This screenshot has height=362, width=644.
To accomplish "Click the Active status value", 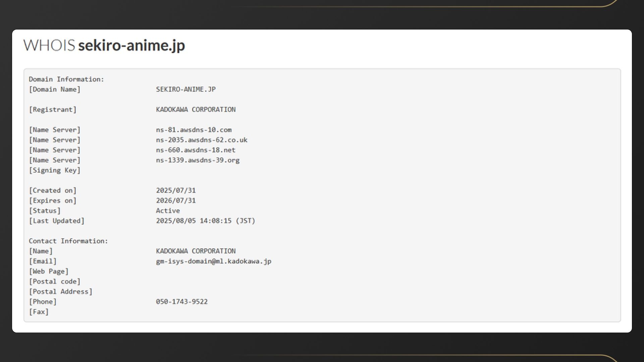I will pos(168,211).
